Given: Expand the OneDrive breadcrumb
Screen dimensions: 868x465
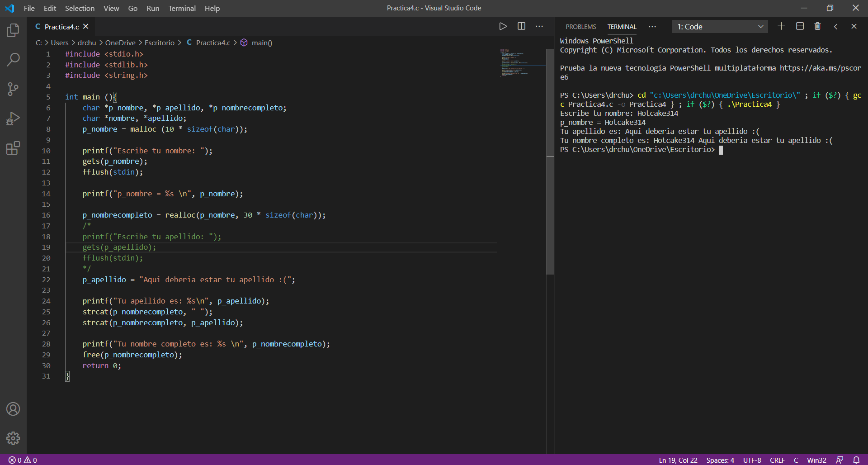Looking at the screenshot, I should (120, 43).
